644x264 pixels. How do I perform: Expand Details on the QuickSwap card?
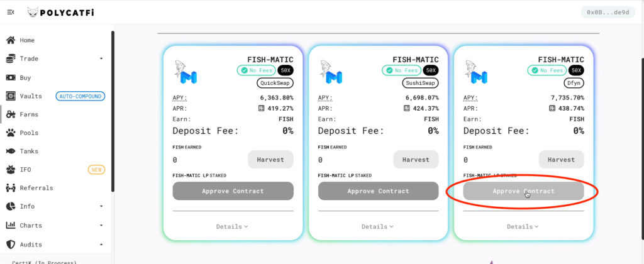click(232, 227)
